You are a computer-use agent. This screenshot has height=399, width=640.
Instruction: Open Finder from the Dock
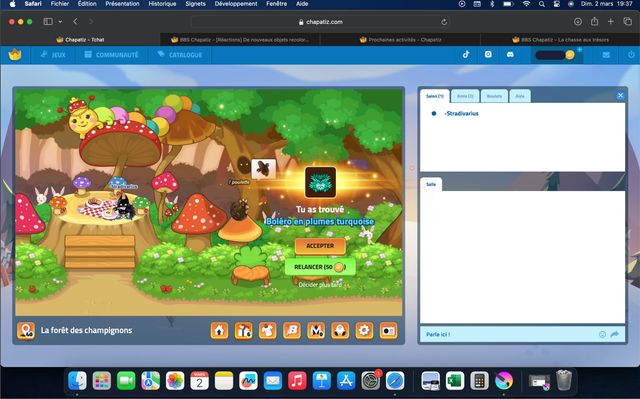point(78,381)
